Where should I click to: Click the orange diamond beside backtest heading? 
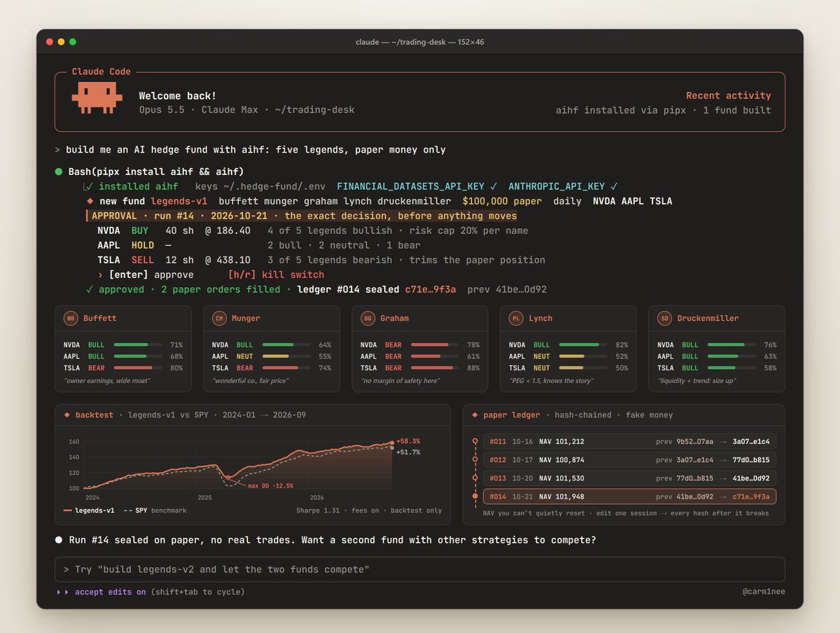point(67,415)
